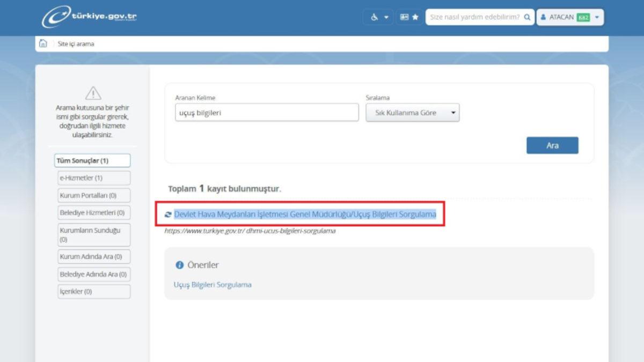Viewport: 644px width, 362px height.
Task: Select the İçerikler (0) filter
Action: (93, 292)
